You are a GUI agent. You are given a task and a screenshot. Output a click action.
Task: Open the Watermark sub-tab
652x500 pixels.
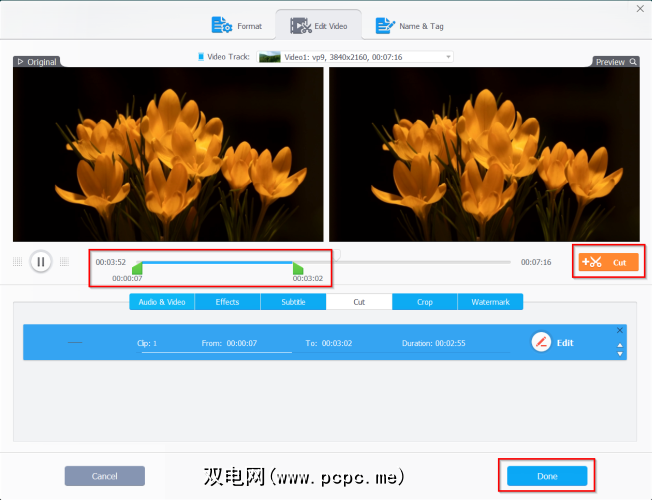coord(490,302)
